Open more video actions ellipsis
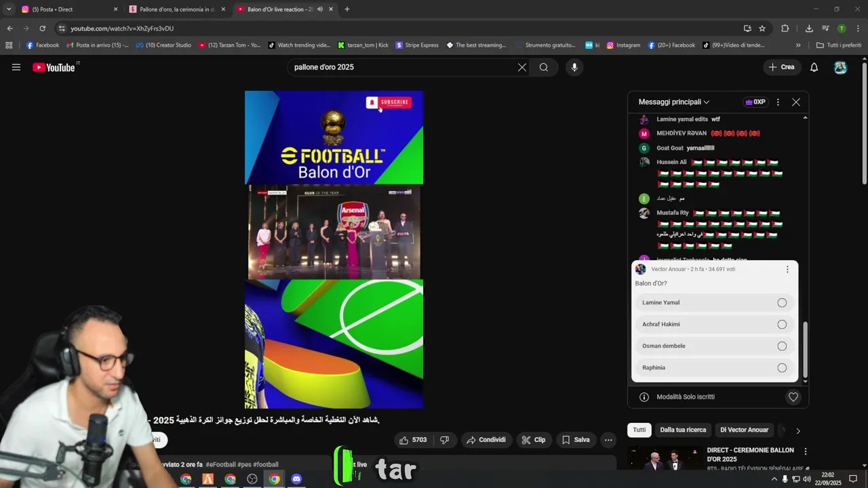 coord(608,440)
